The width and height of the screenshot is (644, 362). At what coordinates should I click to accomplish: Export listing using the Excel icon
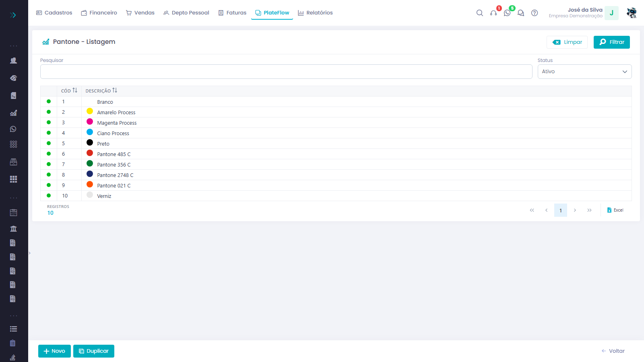coord(615,210)
